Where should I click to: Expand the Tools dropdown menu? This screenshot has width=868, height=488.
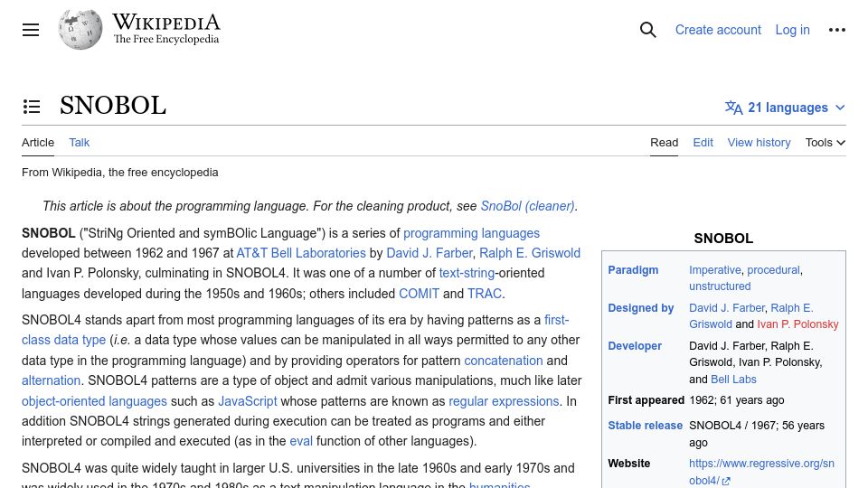825,143
